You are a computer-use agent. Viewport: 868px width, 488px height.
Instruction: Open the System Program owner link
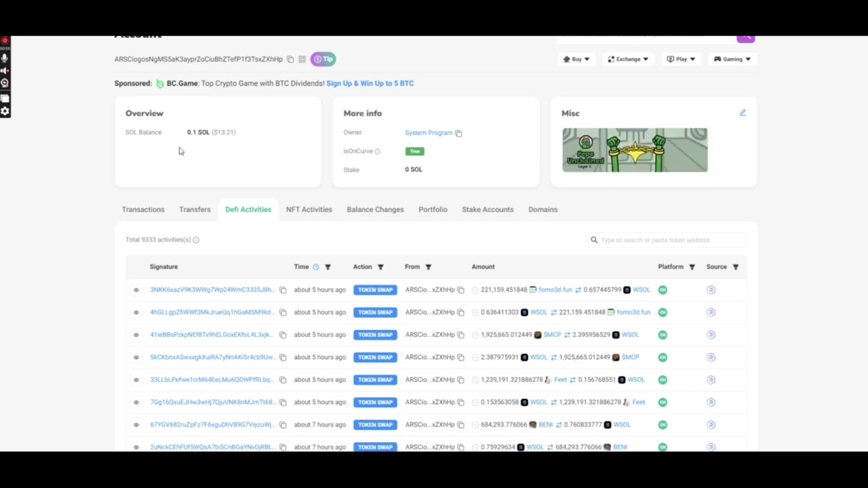(429, 133)
